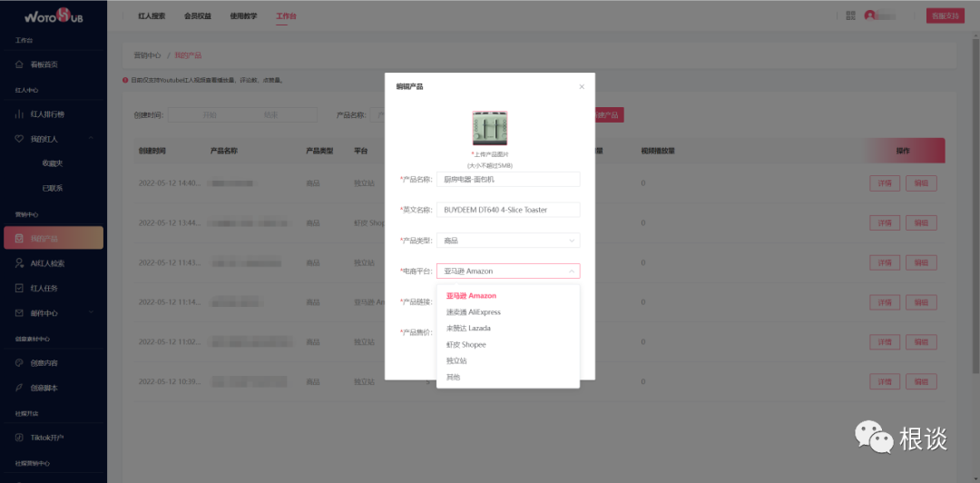The width and height of the screenshot is (980, 483).
Task: Open the 红人排行榜 ranking chart icon
Action: (x=19, y=114)
